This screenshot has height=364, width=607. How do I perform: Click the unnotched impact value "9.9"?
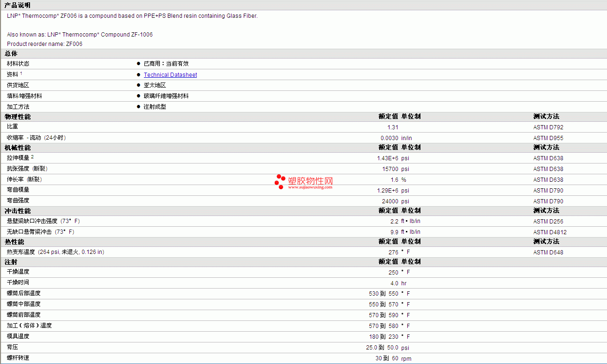[x=395, y=232]
